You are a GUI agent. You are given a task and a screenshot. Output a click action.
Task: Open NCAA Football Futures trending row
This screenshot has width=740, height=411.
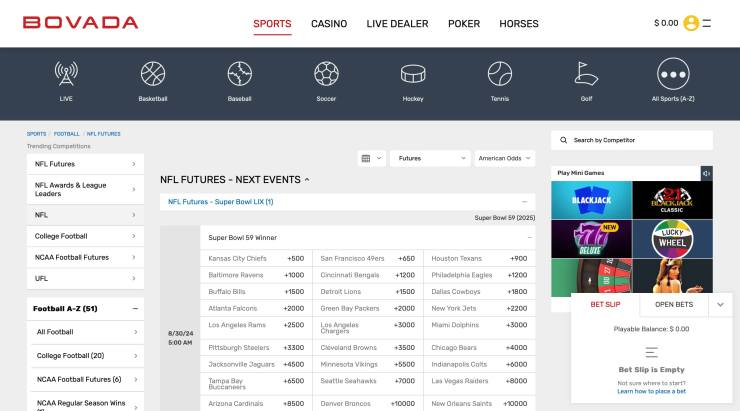click(x=85, y=257)
